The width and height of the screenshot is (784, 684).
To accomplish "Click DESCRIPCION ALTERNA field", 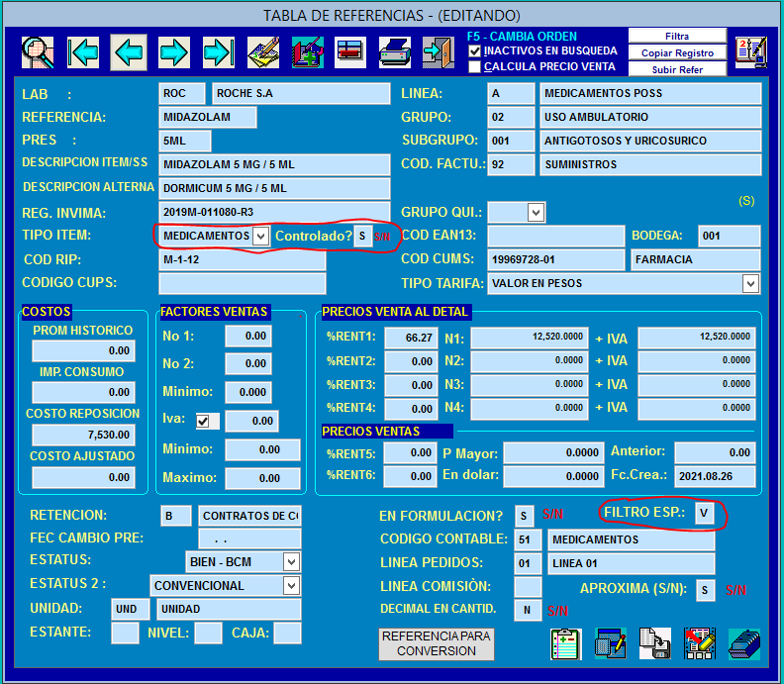I will (274, 188).
